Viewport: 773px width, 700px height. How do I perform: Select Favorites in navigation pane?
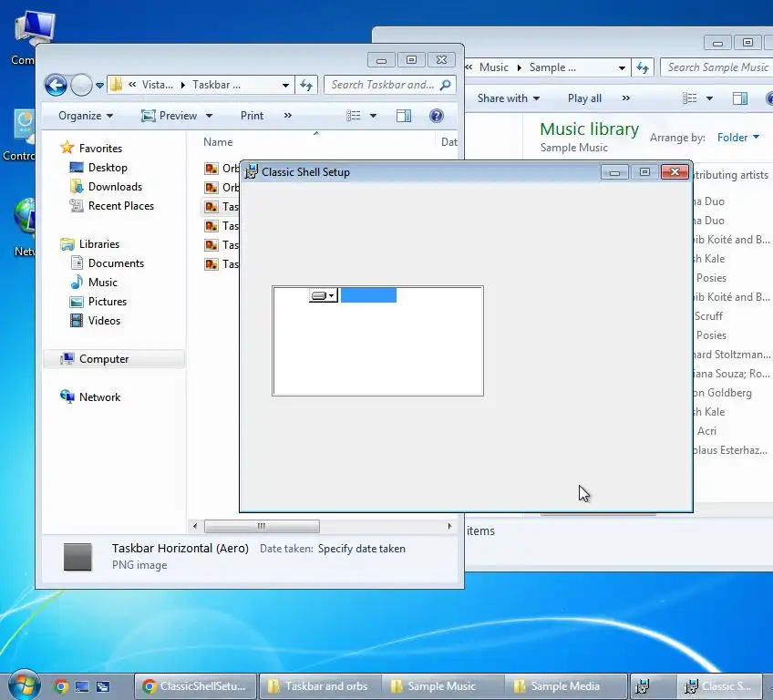pyautogui.click(x=100, y=149)
